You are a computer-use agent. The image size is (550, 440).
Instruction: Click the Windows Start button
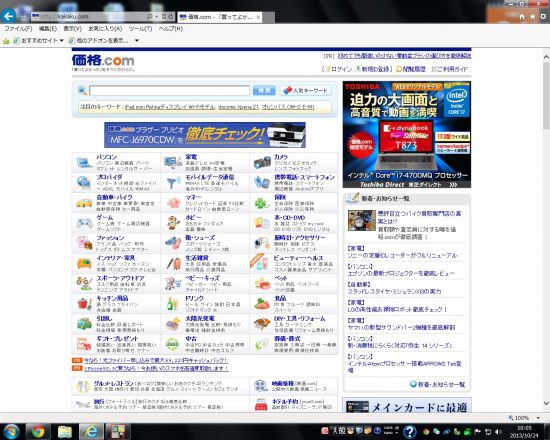pos(11,431)
